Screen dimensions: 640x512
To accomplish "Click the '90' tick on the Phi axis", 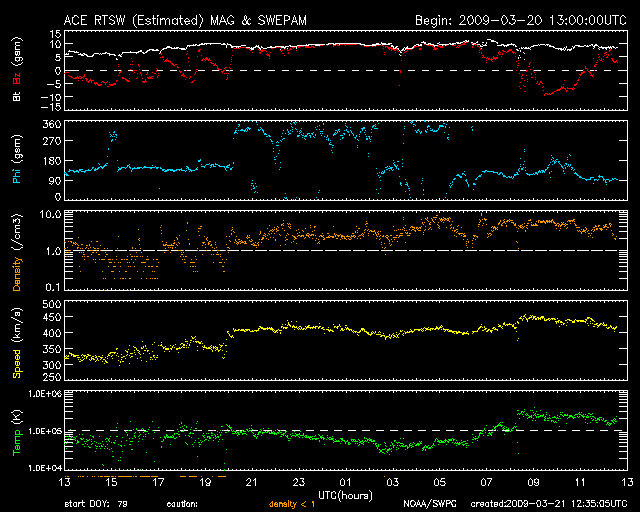I will click(55, 181).
